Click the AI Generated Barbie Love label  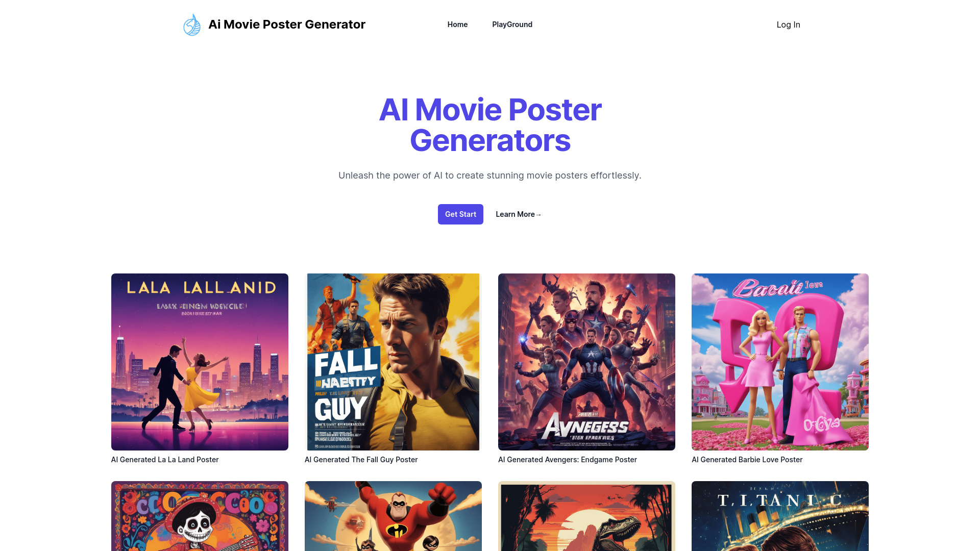click(746, 460)
